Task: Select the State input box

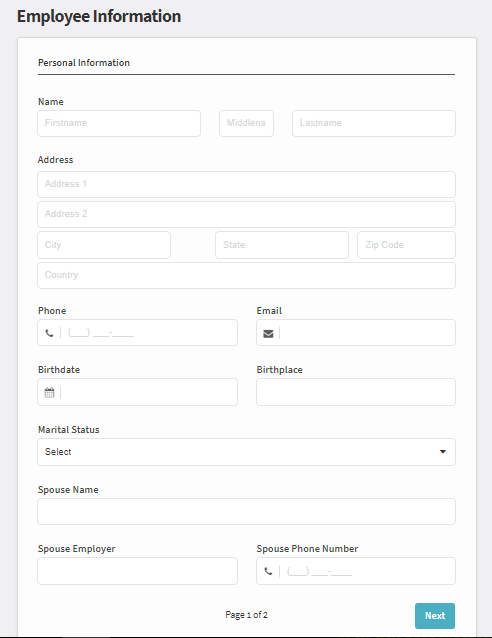Action: click(282, 245)
